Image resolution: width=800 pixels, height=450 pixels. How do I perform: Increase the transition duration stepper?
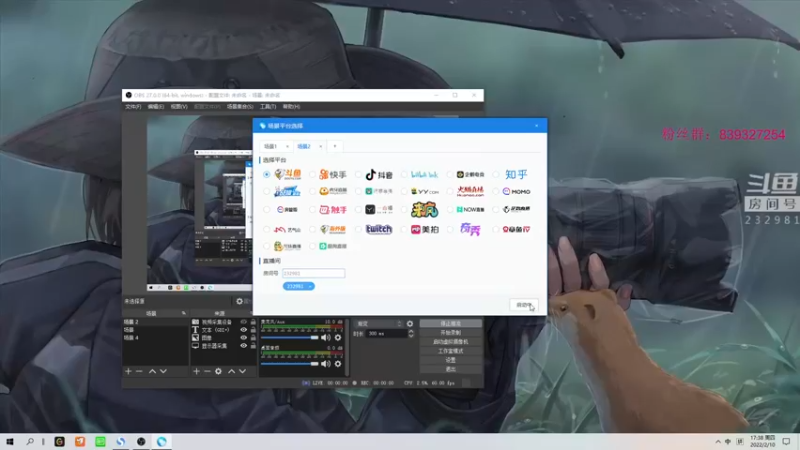[x=411, y=331]
